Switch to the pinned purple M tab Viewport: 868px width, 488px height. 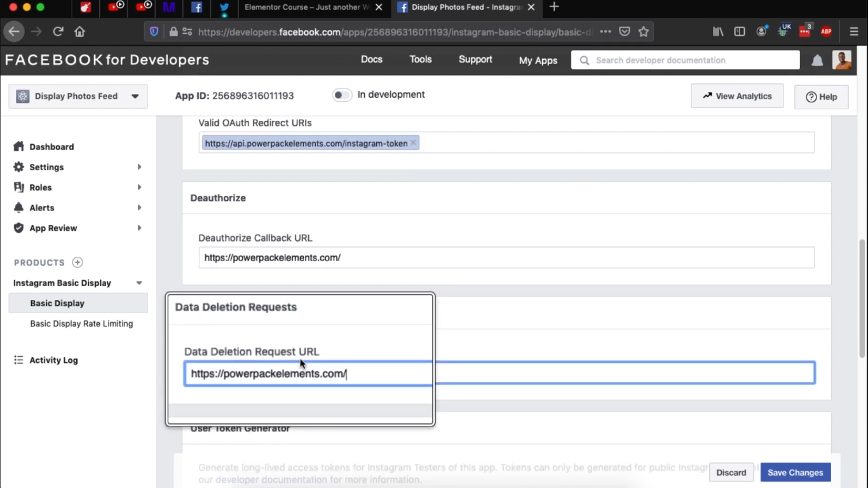(168, 7)
